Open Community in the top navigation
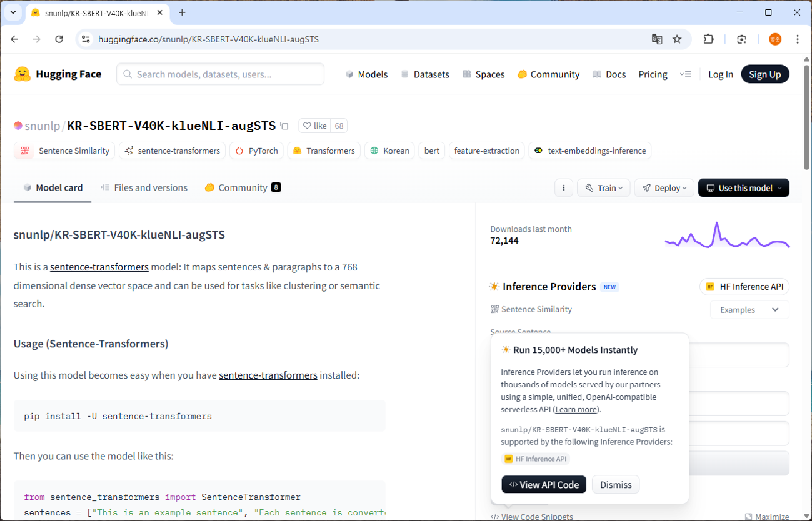 click(549, 74)
